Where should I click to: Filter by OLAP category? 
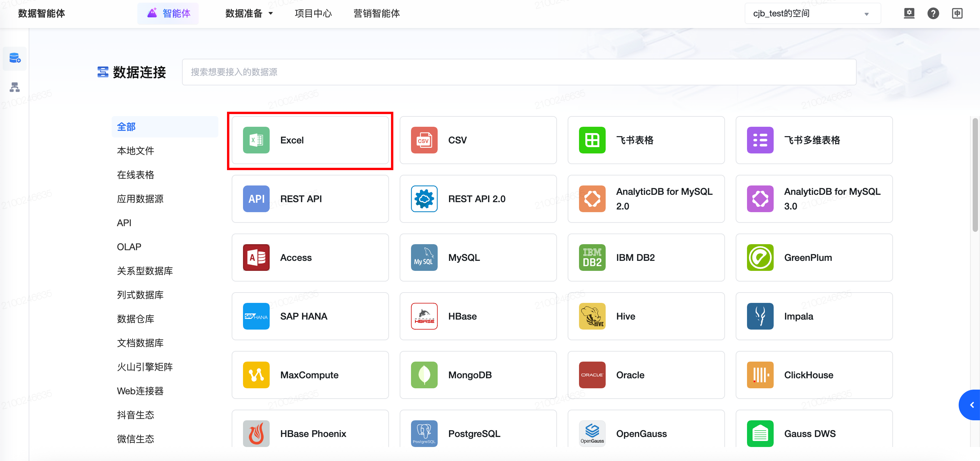click(x=129, y=247)
